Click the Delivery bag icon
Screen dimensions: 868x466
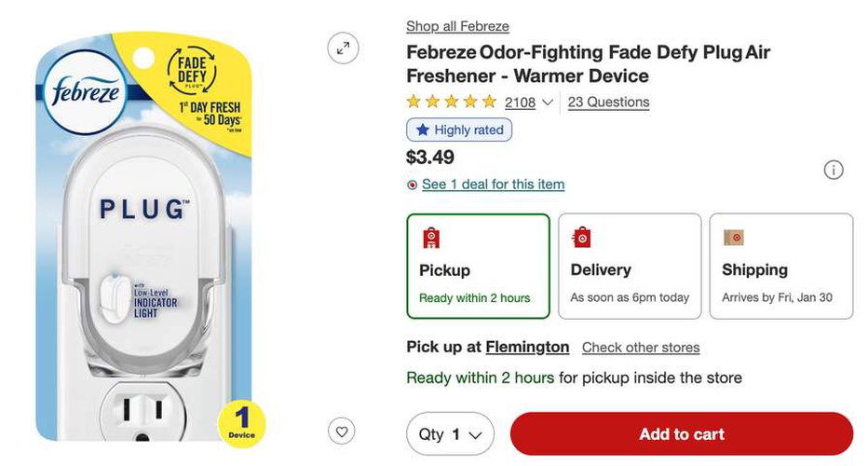click(582, 238)
